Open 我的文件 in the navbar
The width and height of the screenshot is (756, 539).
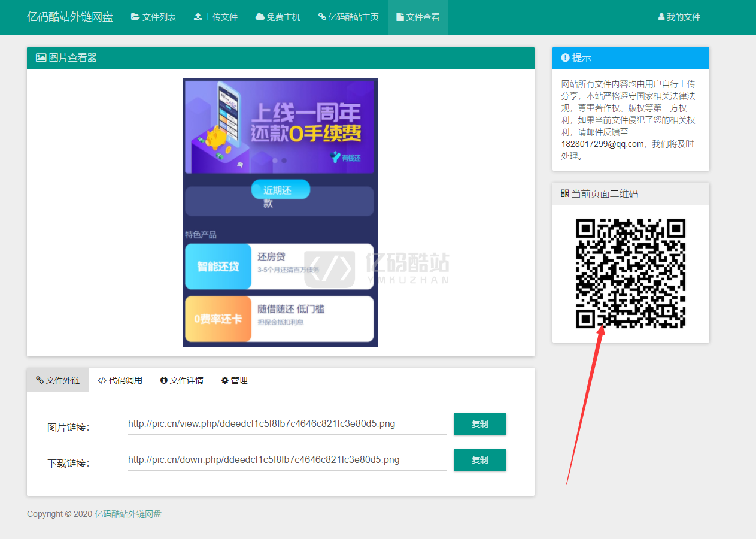[x=679, y=17]
